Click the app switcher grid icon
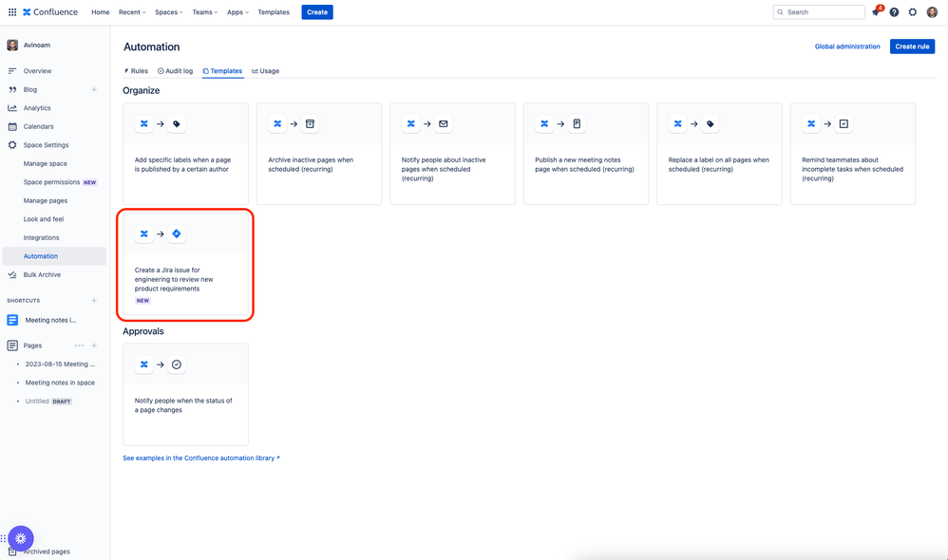The width and height of the screenshot is (948, 560). [10, 11]
